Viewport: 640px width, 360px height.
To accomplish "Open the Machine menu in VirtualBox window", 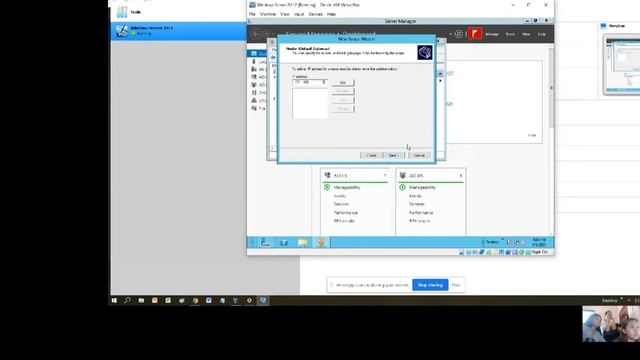I will 268,14.
